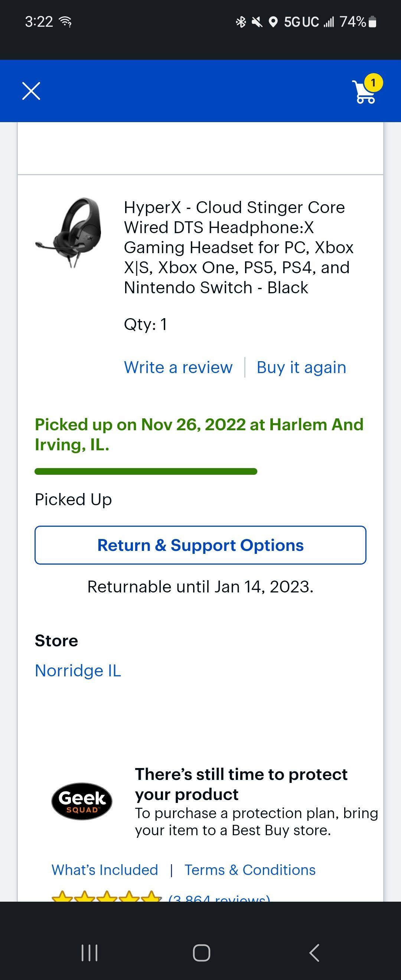Select Buy it again

[301, 367]
